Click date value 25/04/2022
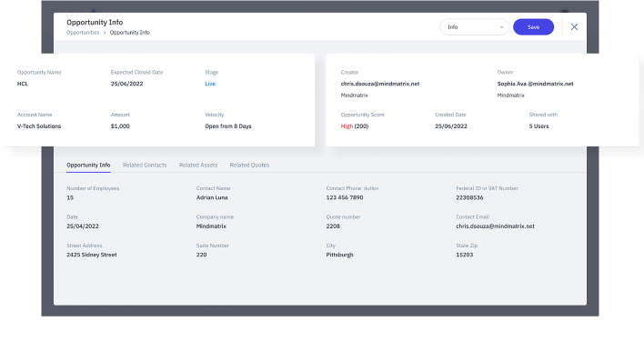 83,226
